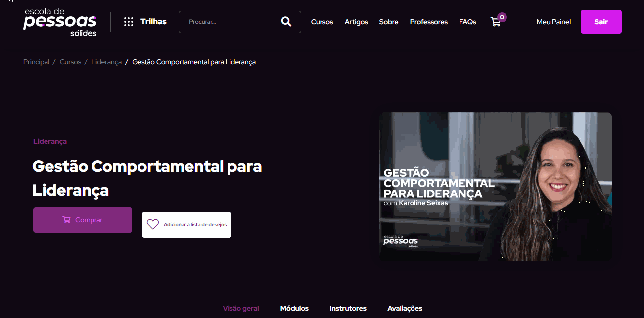Go to Liderança breadcrumb
This screenshot has width=644, height=318.
coord(106,62)
